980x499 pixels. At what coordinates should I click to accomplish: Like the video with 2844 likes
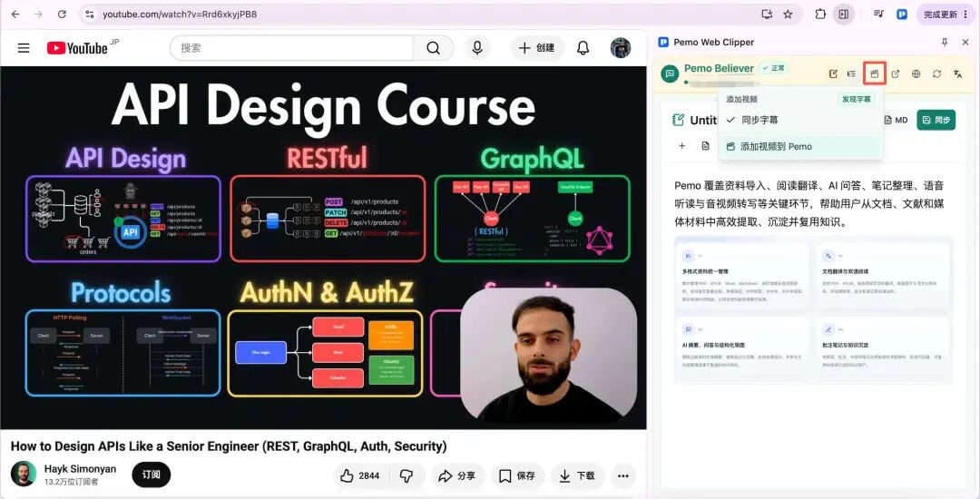click(x=360, y=476)
